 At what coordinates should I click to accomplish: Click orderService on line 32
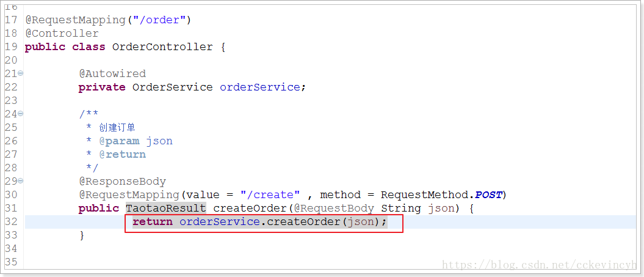tap(219, 222)
